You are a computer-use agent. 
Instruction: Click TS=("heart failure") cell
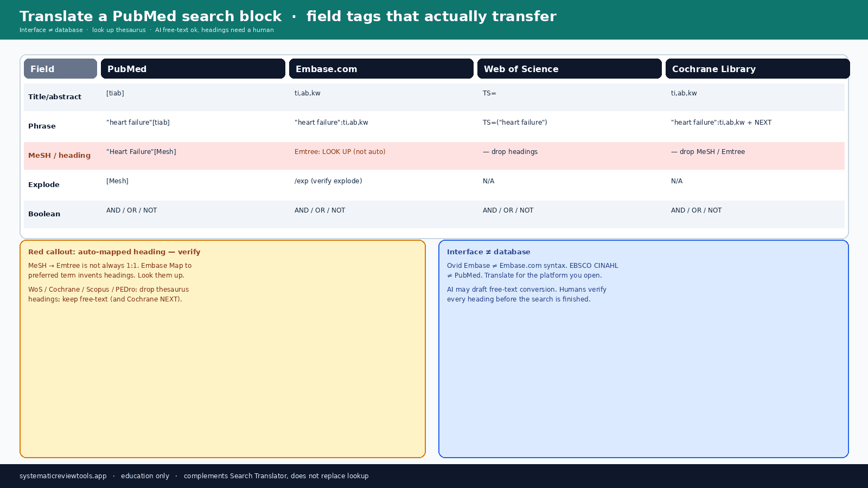coord(515,123)
